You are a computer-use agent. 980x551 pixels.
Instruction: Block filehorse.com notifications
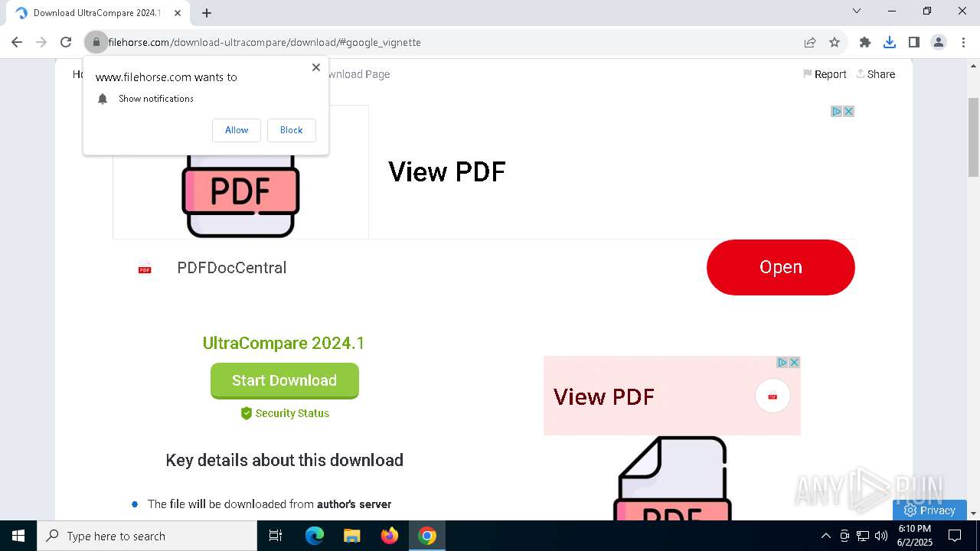coord(292,130)
